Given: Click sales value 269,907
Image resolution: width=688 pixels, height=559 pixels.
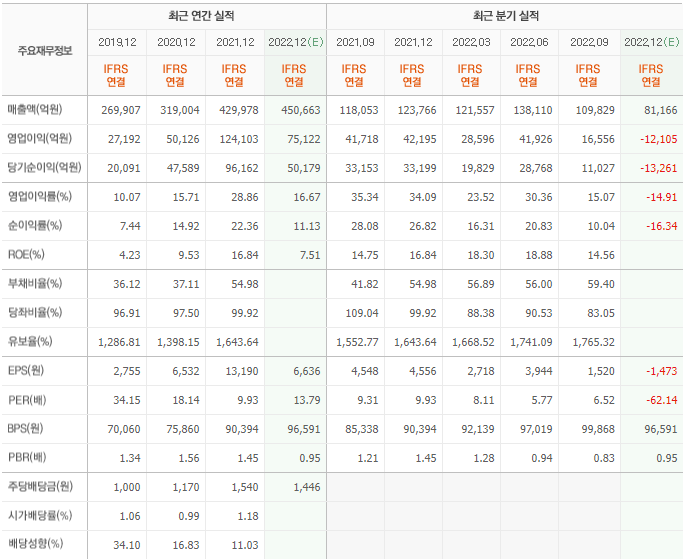Looking at the screenshot, I should pos(121,110).
